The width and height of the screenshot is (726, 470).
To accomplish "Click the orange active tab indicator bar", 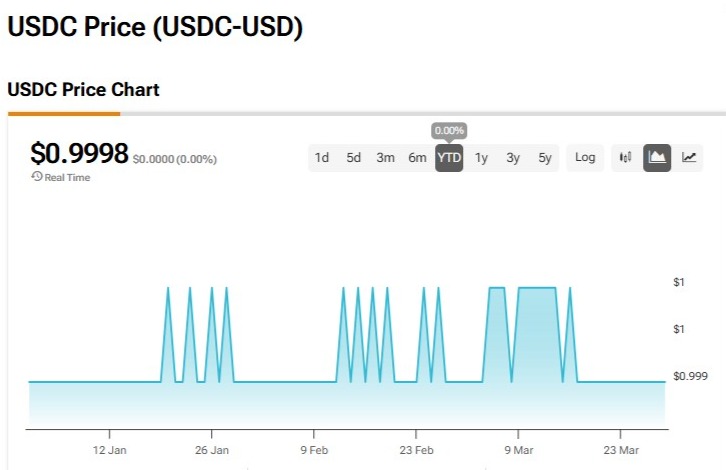I will click(x=64, y=113).
